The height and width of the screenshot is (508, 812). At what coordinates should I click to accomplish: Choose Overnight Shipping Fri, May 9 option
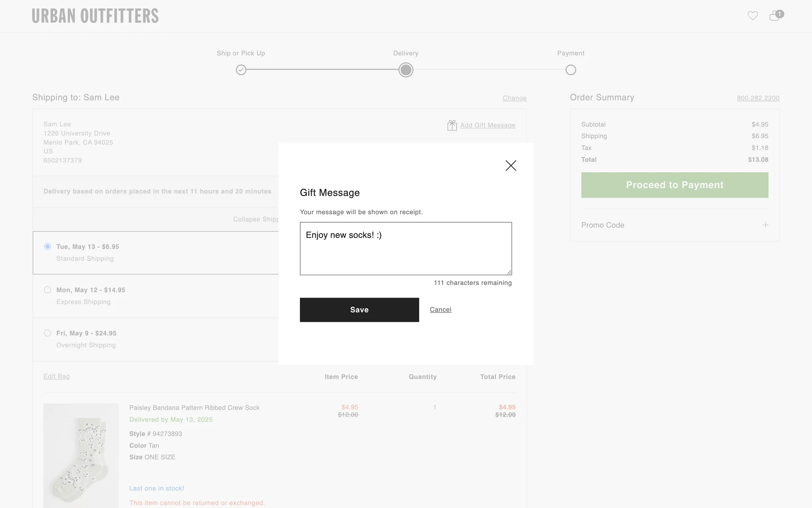pos(47,333)
